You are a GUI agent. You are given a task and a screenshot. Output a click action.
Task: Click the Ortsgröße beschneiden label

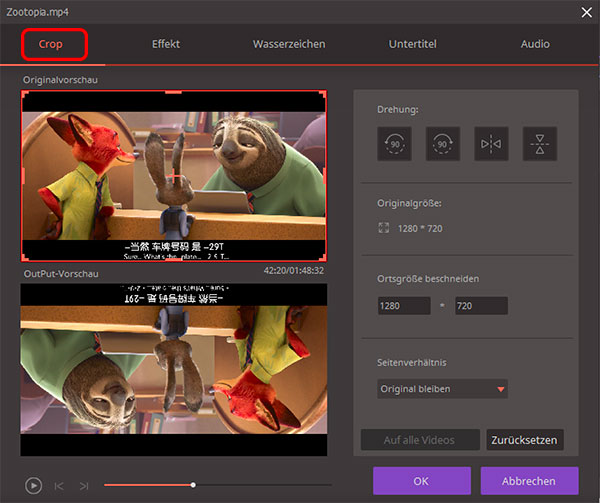pyautogui.click(x=428, y=279)
